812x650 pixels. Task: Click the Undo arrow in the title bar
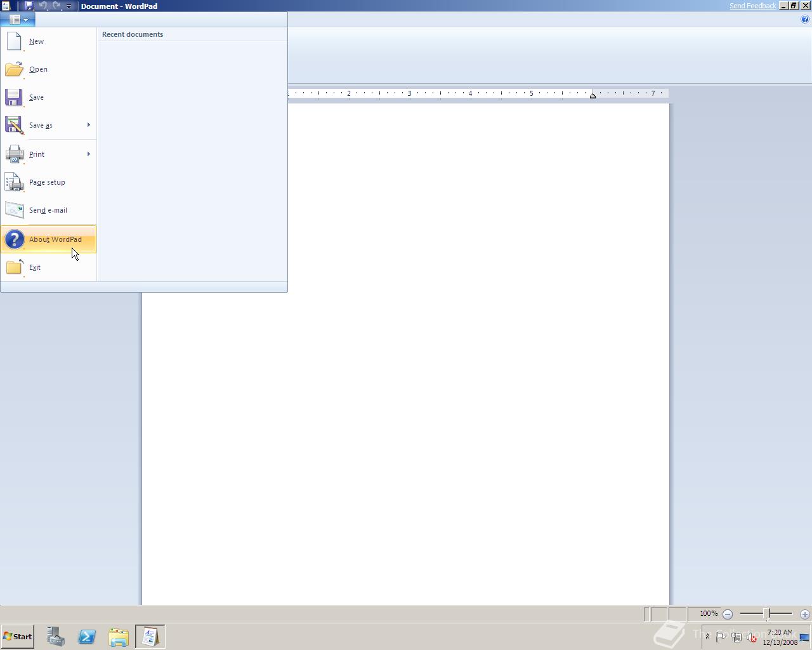coord(43,6)
